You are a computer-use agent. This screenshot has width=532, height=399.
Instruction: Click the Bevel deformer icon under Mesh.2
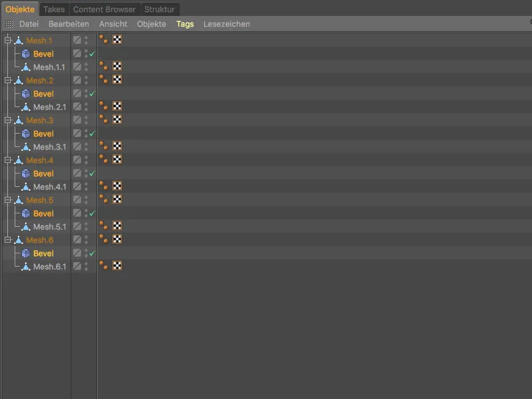pos(26,94)
